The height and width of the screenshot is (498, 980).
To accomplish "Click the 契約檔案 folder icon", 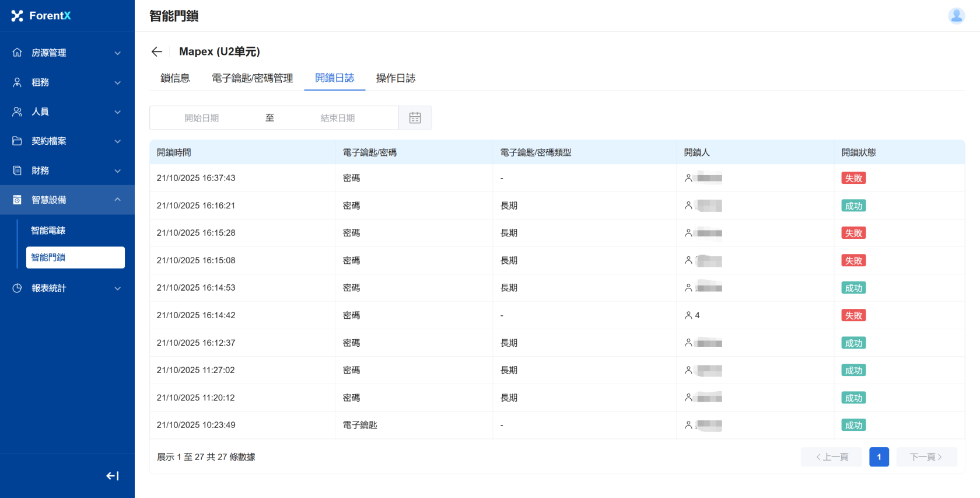I will [17, 141].
